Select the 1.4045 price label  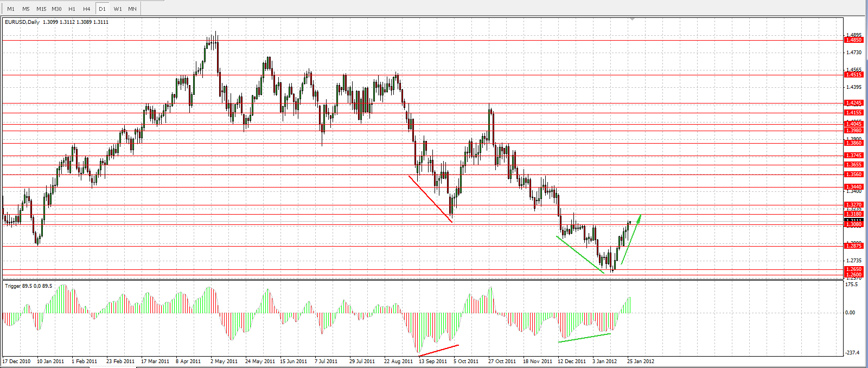[x=854, y=124]
